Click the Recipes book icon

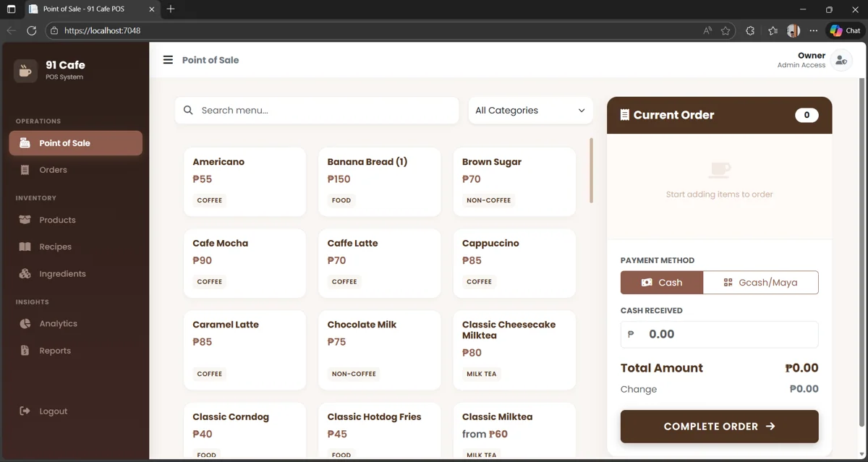coord(25,247)
